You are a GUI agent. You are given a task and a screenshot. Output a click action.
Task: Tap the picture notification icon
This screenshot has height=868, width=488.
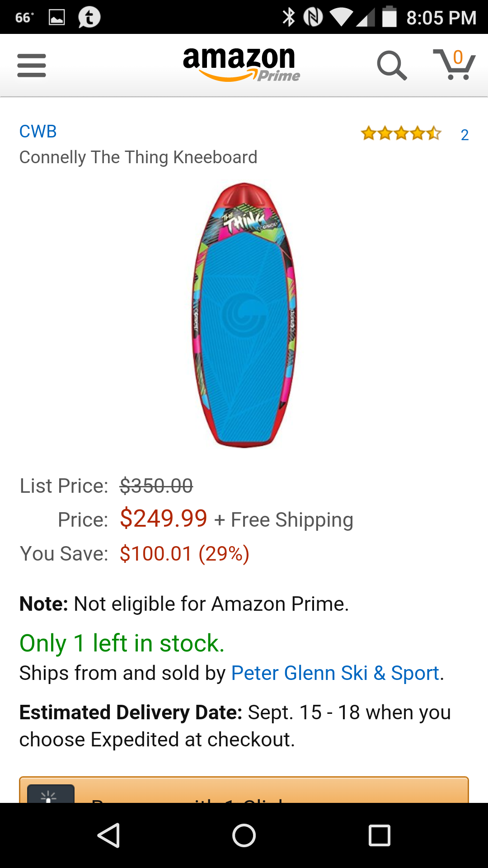pos(57,18)
